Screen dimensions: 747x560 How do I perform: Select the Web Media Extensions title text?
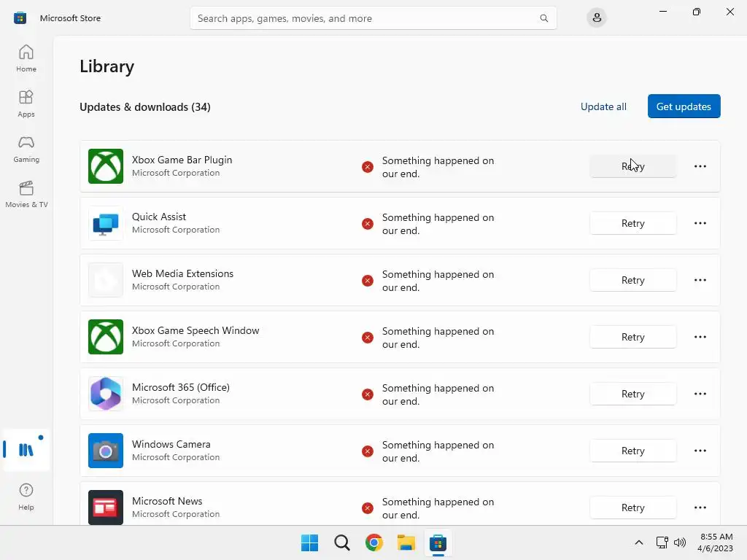[x=182, y=274]
